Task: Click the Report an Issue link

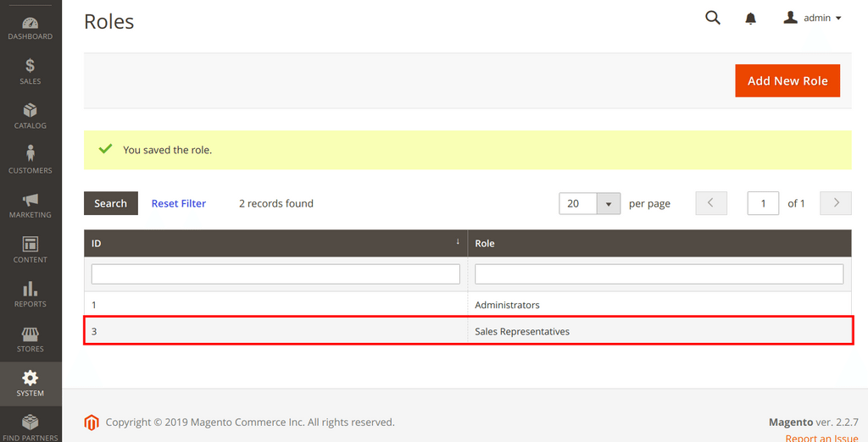Action: coord(821,438)
